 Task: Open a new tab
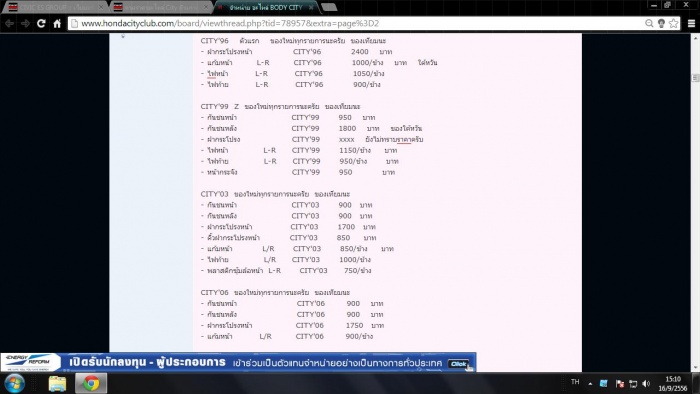click(x=329, y=7)
